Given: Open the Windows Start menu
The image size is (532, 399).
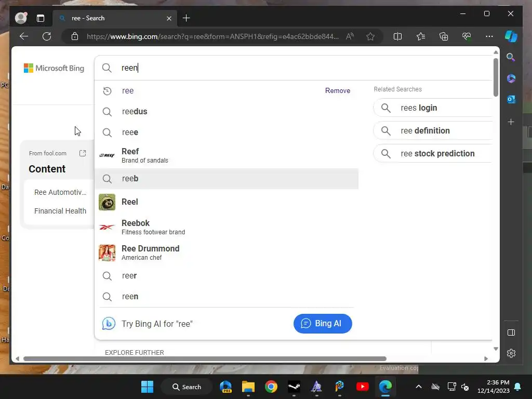Looking at the screenshot, I should [147, 387].
